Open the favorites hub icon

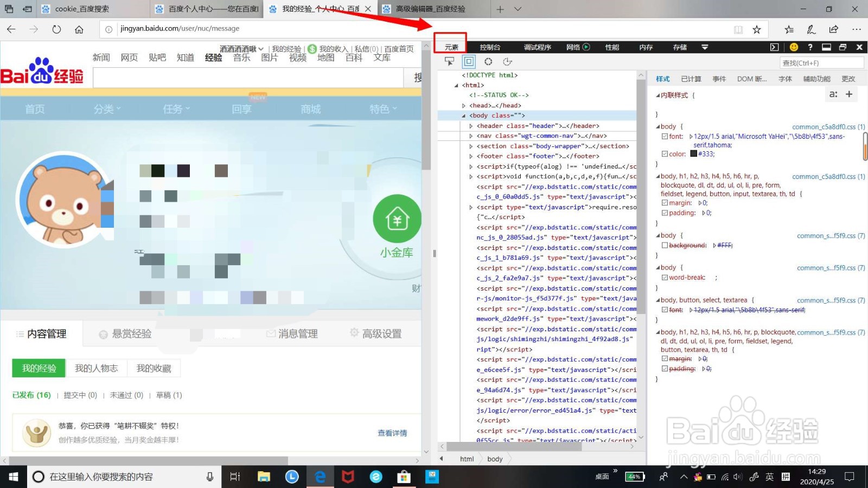click(x=789, y=29)
